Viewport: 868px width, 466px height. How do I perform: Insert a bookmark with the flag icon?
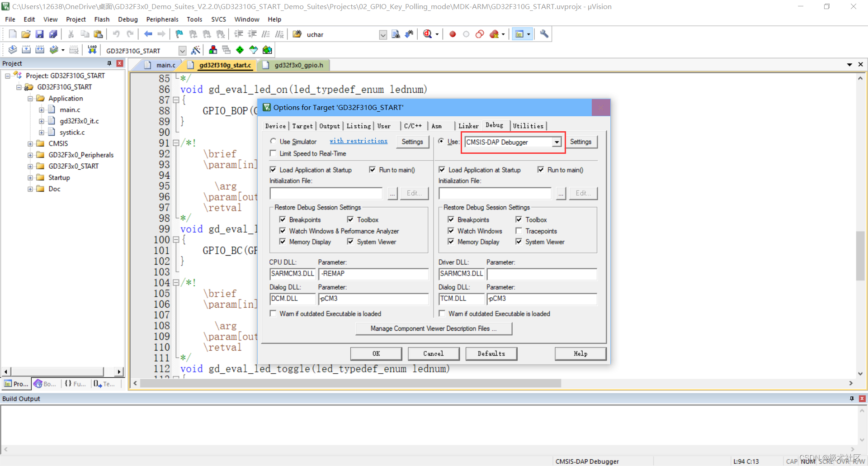(179, 34)
